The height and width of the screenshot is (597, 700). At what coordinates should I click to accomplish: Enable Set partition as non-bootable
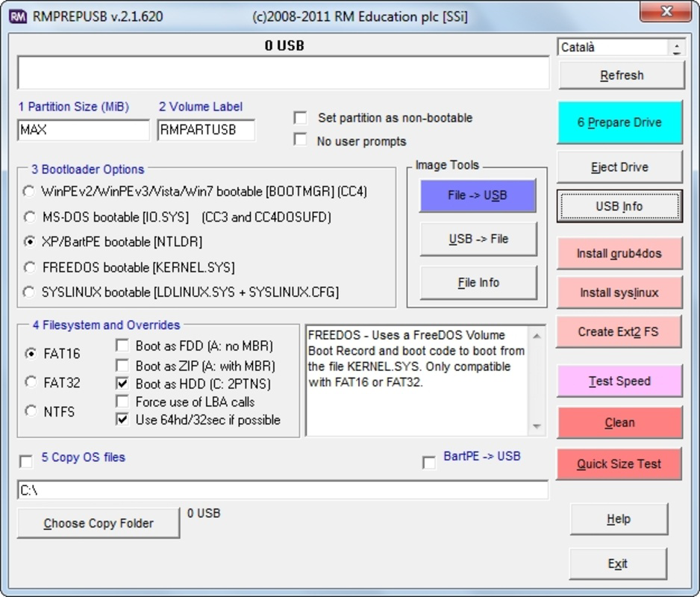tap(301, 118)
